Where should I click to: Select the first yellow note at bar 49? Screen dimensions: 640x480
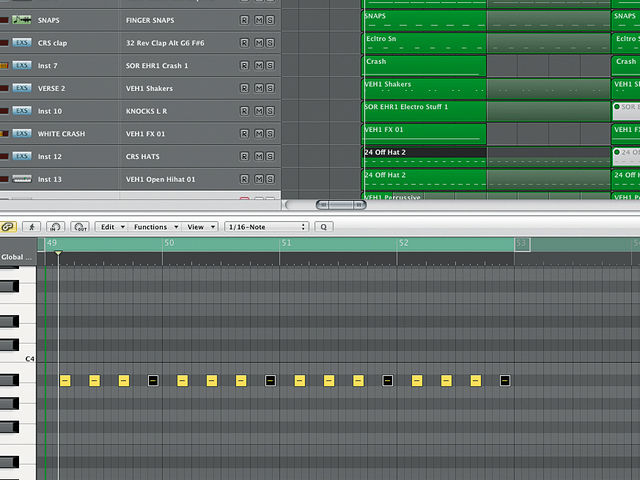tap(65, 381)
